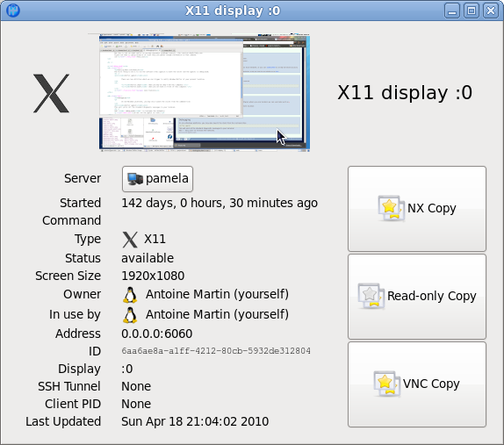
Task: Click the grey star icon on Read-only Copy
Action: click(371, 296)
